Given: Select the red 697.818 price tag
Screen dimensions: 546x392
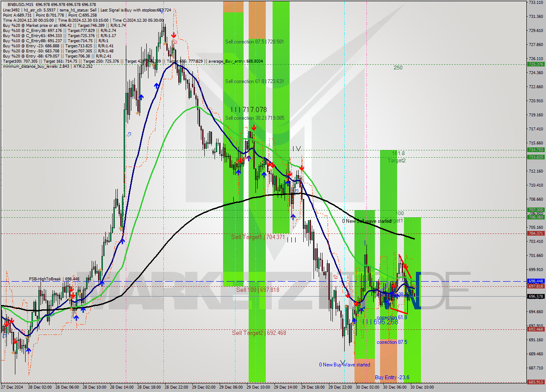Looking at the screenshot, I should coord(536,286).
